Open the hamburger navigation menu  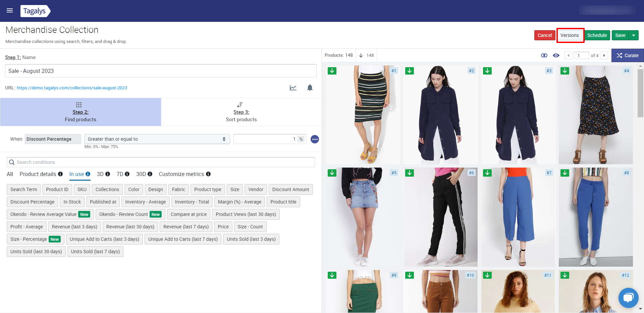10,10
